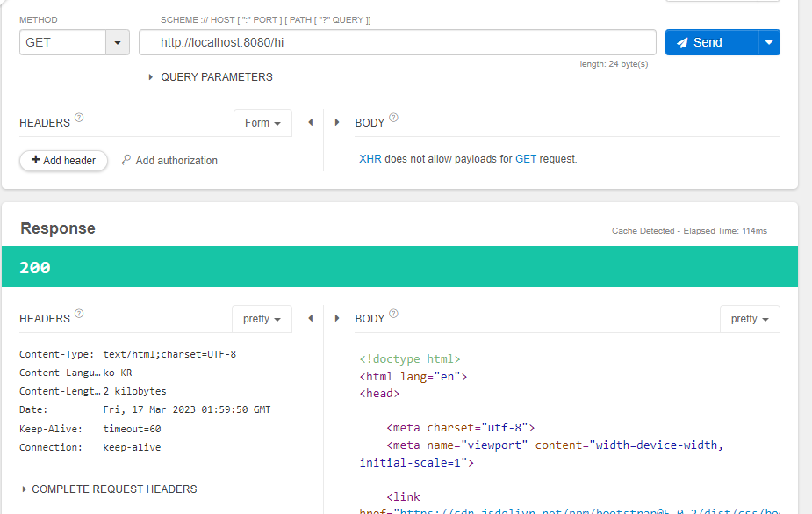Click the request HEADERS help icon
812x514 pixels.
click(x=79, y=118)
